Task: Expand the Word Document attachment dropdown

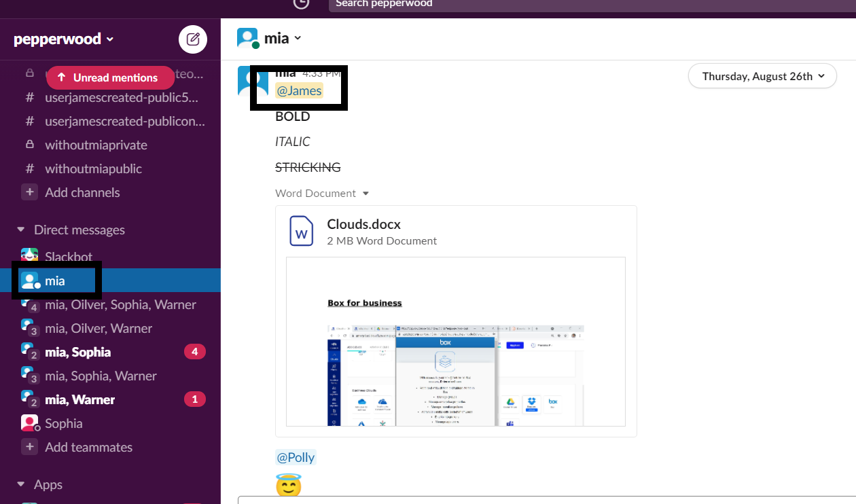Action: (x=365, y=194)
